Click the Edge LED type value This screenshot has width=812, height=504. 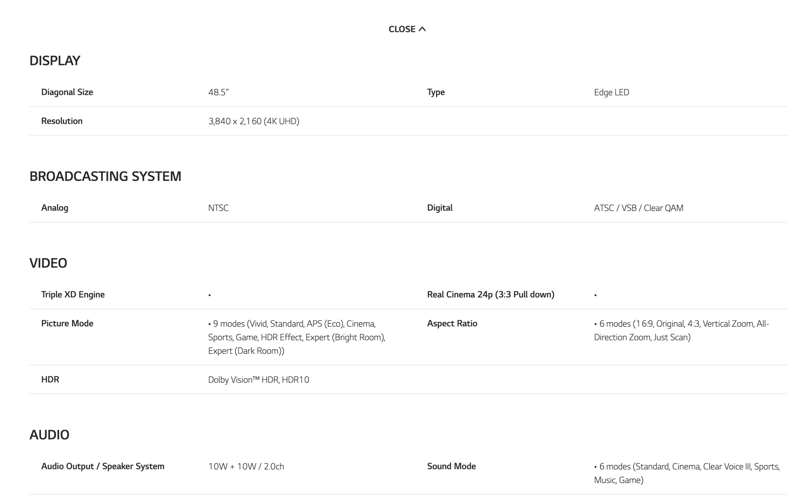point(611,92)
